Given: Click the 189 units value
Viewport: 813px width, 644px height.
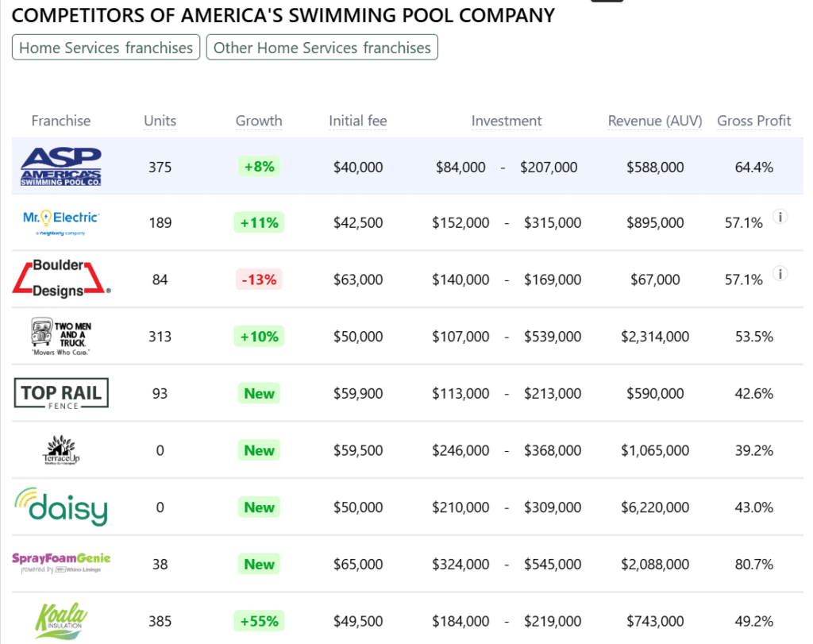Looking at the screenshot, I should pyautogui.click(x=160, y=222).
